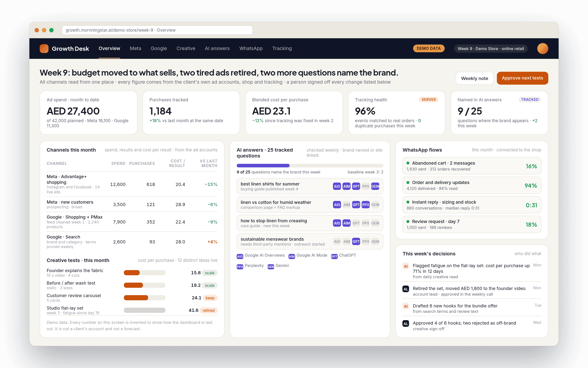The image size is (588, 368).
Task: Click the Weekly note button
Action: (475, 78)
